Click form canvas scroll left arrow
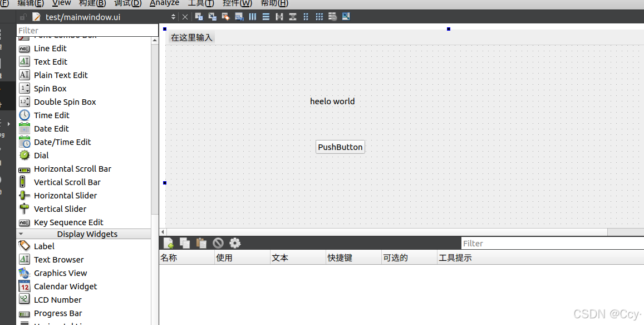 click(x=163, y=232)
